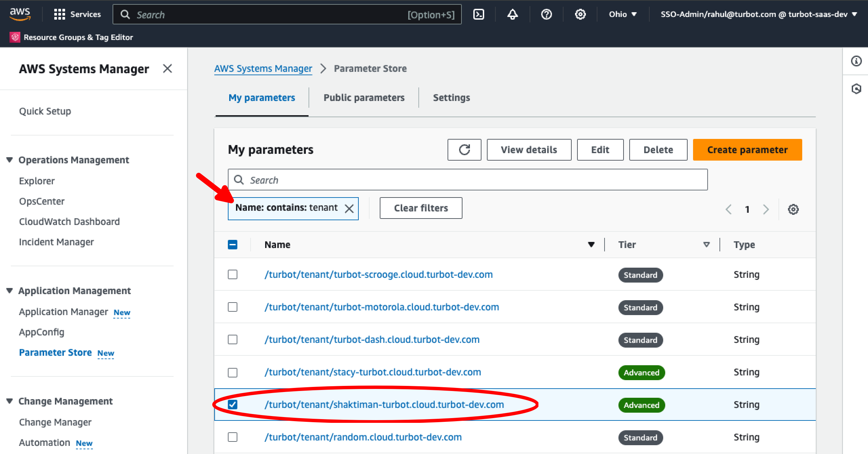Open the notifications bell
Screen dimensions: 868x454
coord(512,14)
